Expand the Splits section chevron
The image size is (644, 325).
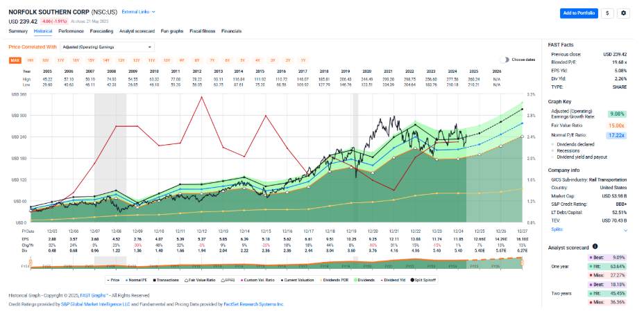625,230
